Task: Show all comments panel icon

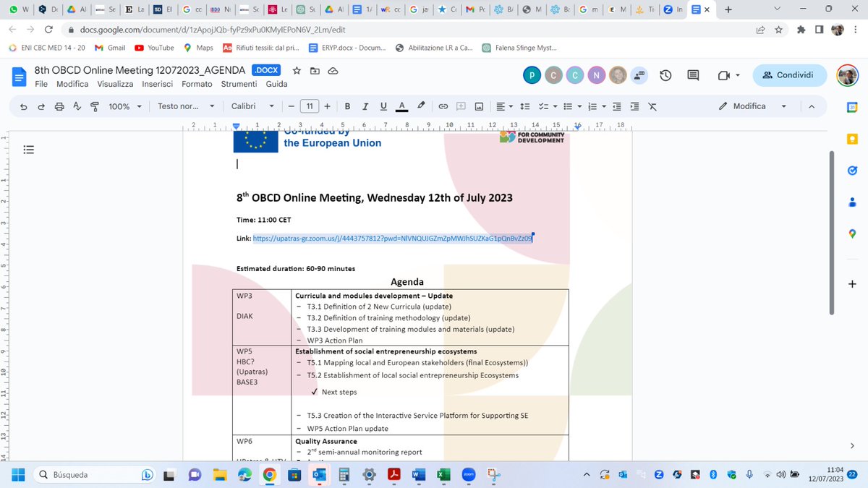Action: click(693, 75)
